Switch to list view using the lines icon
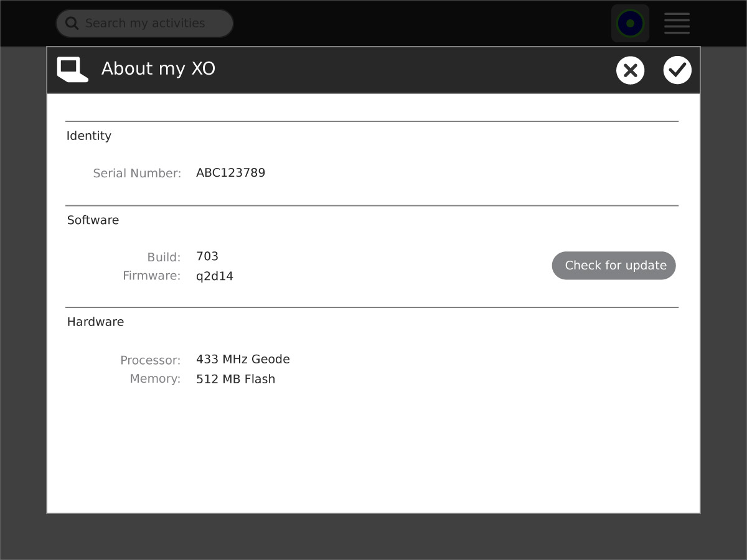 point(677,24)
